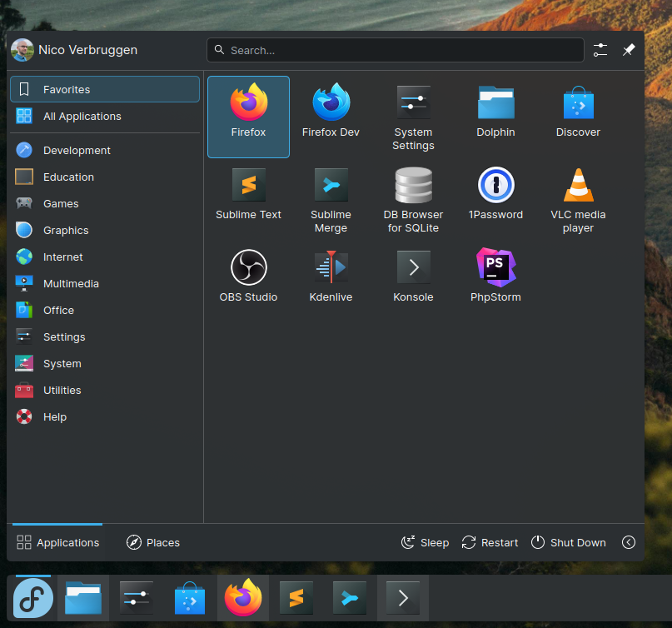672x628 pixels.
Task: Open launcher configuration sliders icon
Action: (600, 50)
